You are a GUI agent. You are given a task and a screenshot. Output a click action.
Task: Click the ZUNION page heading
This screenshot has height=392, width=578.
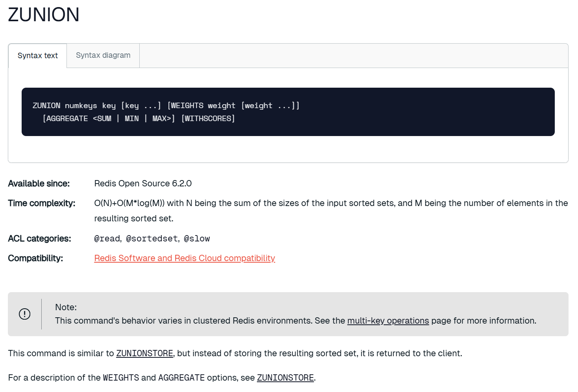tap(44, 15)
